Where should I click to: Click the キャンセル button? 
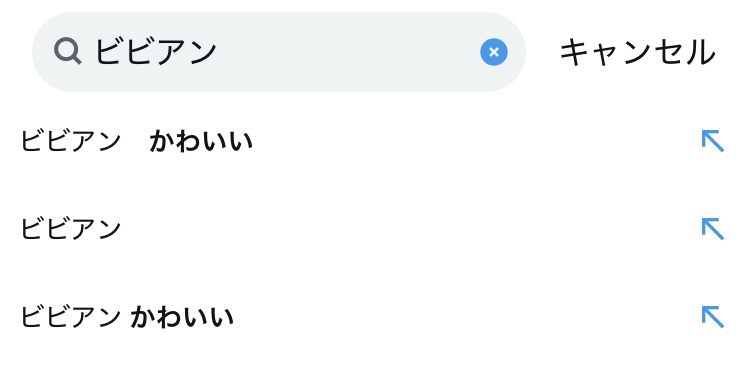click(x=638, y=52)
